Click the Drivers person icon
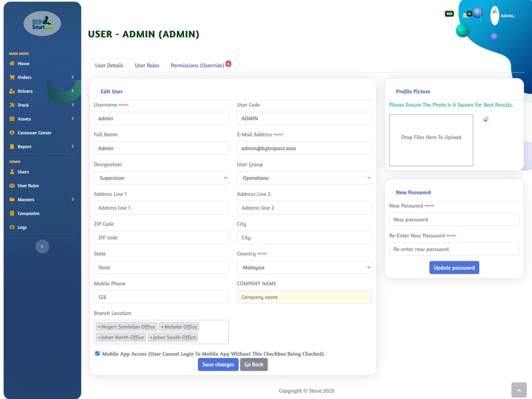This screenshot has height=399, width=532. pyautogui.click(x=12, y=92)
